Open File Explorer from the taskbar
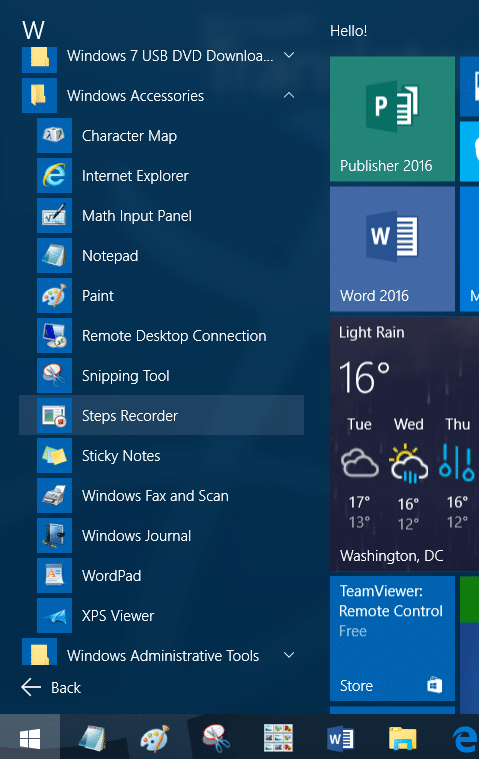This screenshot has height=759, width=479. tap(403, 739)
